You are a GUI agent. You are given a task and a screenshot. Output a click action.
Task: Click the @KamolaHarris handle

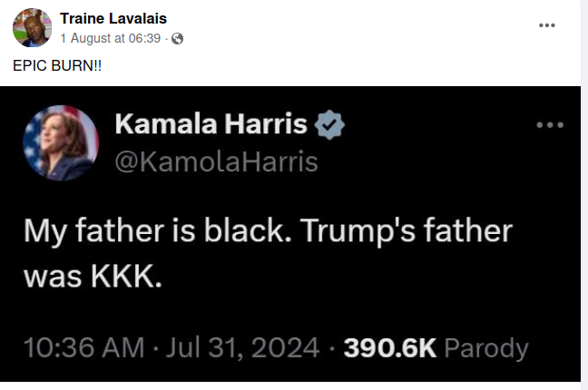(216, 161)
